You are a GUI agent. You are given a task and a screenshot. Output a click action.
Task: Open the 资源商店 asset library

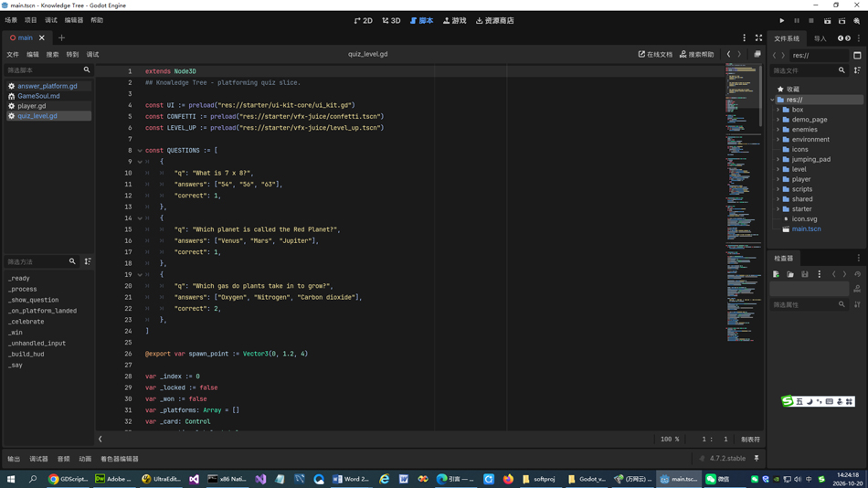tap(495, 20)
